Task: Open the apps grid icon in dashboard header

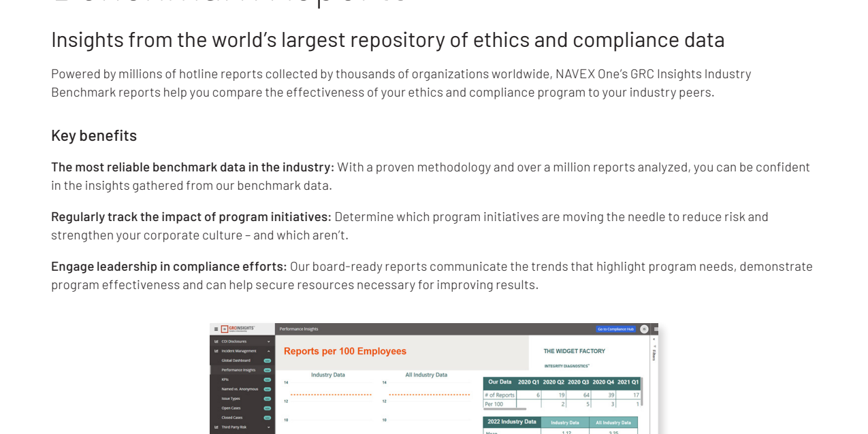Action: 654,329
